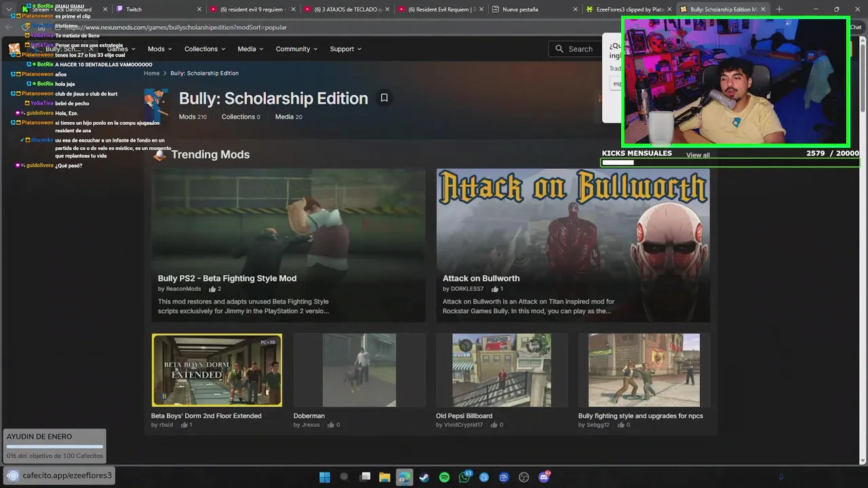Open the Media navigation dropdown
The height and width of the screenshot is (488, 868).
point(251,49)
